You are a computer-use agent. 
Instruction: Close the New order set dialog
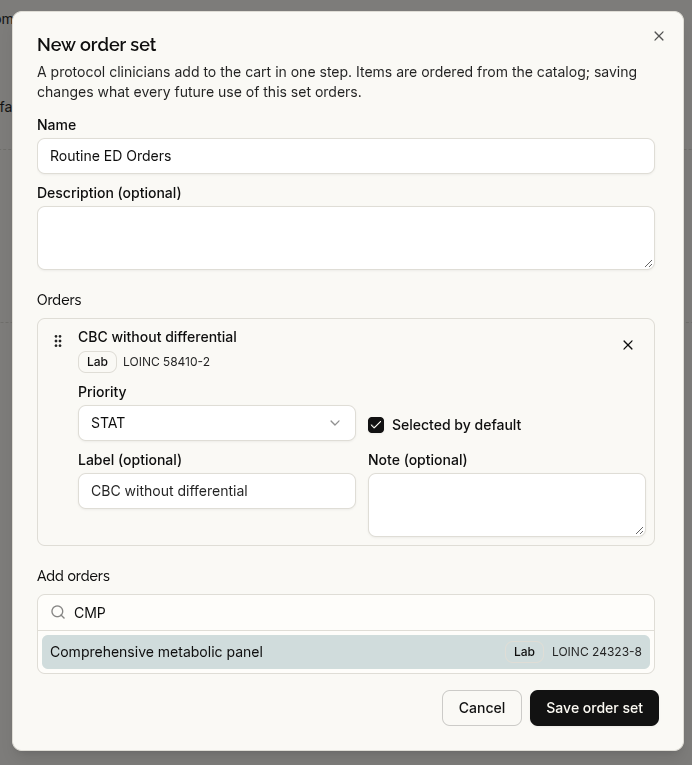pos(659,36)
